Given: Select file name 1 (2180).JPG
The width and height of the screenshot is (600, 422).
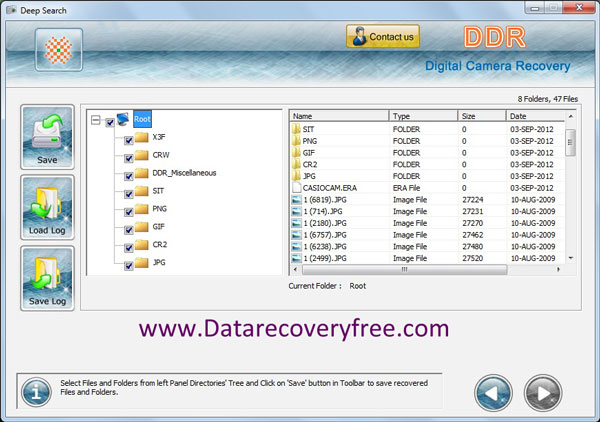Looking at the screenshot, I should [325, 223].
